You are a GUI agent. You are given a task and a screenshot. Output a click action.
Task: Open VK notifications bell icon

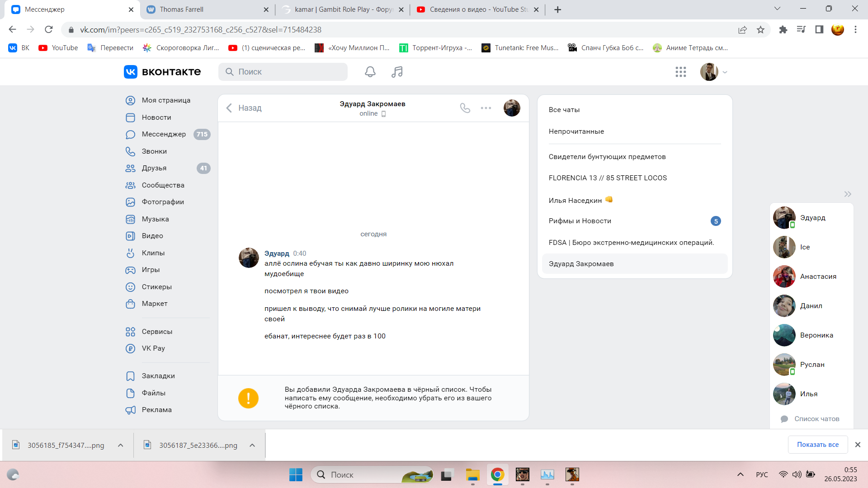(x=370, y=72)
